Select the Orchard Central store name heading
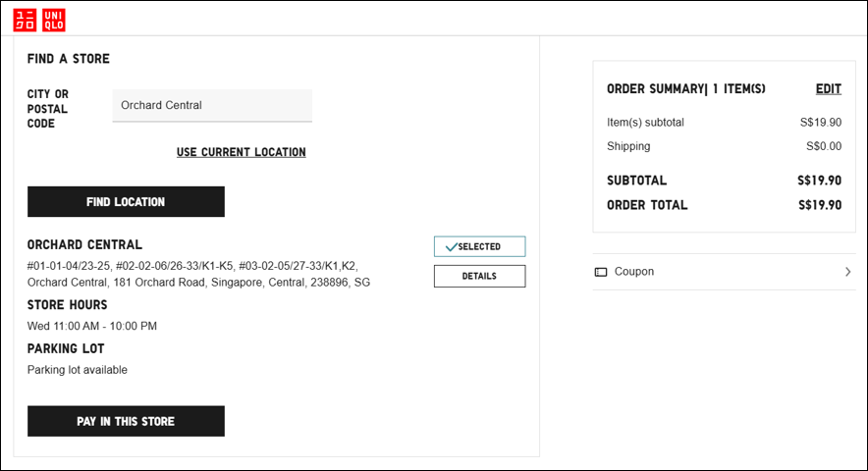The image size is (868, 471). tap(84, 244)
